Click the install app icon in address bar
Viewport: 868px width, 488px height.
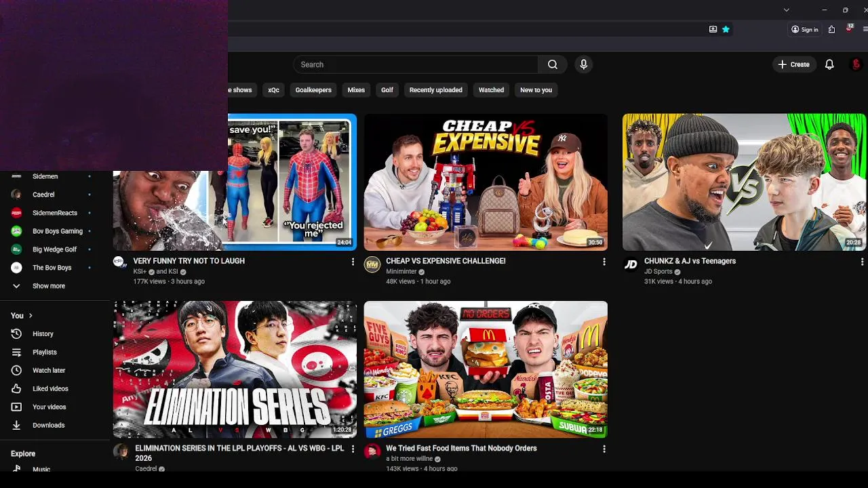click(x=713, y=29)
